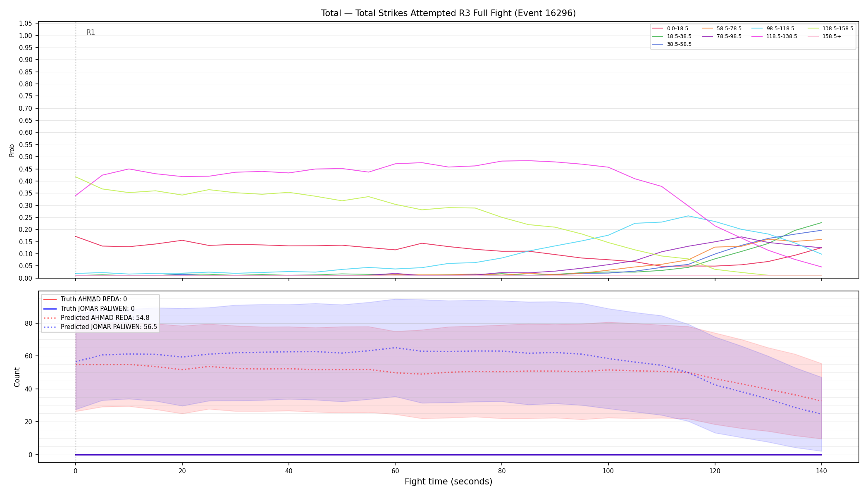Click the 1.00 tick on Prob axis

(x=26, y=36)
